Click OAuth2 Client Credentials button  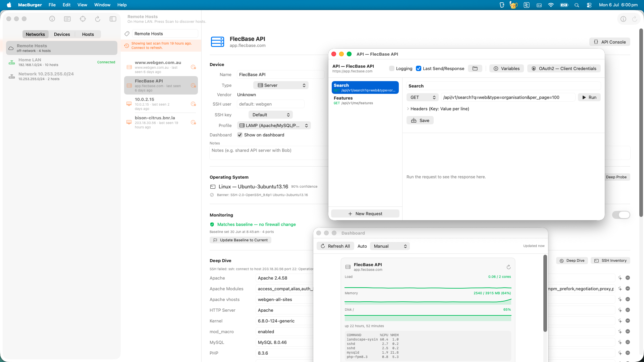[564, 68]
